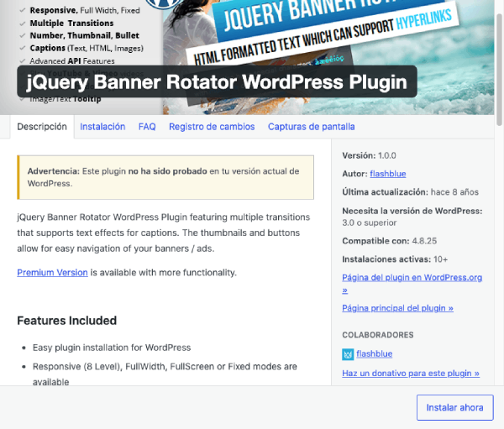This screenshot has width=504, height=429.
Task: Click the Instalaciones activas 10+ line
Action: point(395,260)
